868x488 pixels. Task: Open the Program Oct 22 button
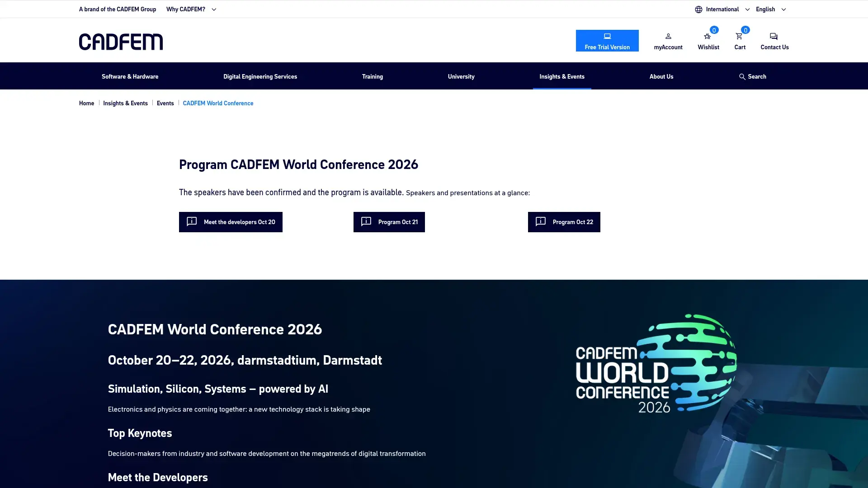click(x=564, y=222)
